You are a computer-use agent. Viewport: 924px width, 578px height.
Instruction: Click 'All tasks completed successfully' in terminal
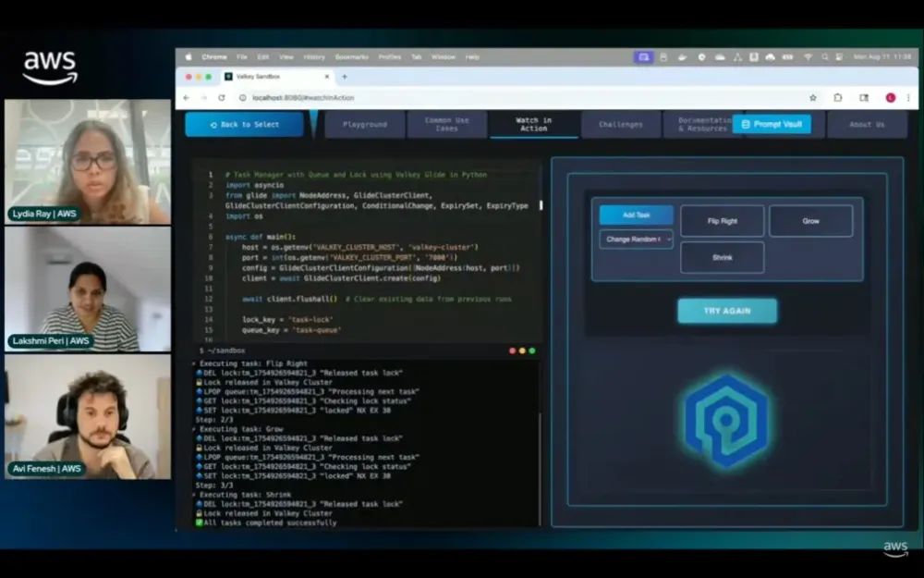tap(266, 523)
